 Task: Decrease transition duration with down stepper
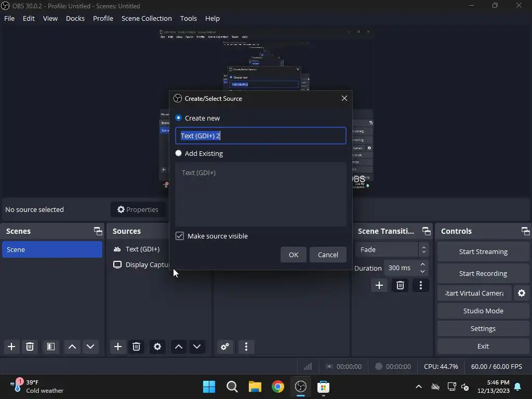coord(422,271)
